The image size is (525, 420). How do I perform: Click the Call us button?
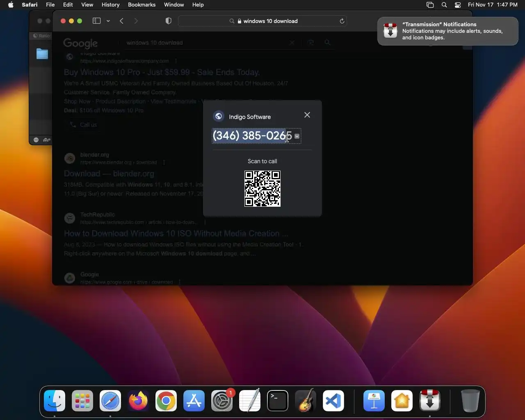pos(84,125)
